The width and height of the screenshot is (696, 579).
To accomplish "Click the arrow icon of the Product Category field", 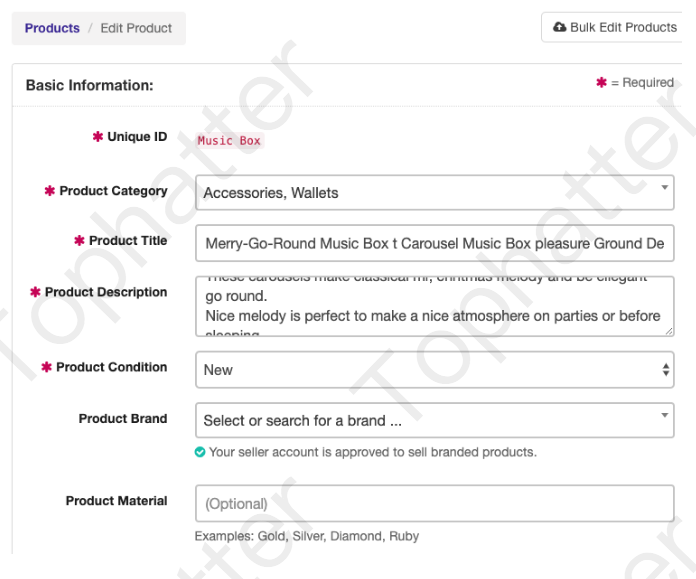I will (x=666, y=186).
